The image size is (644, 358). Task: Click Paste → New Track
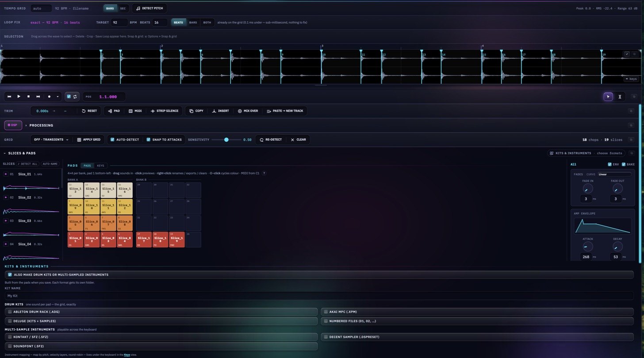click(x=285, y=111)
